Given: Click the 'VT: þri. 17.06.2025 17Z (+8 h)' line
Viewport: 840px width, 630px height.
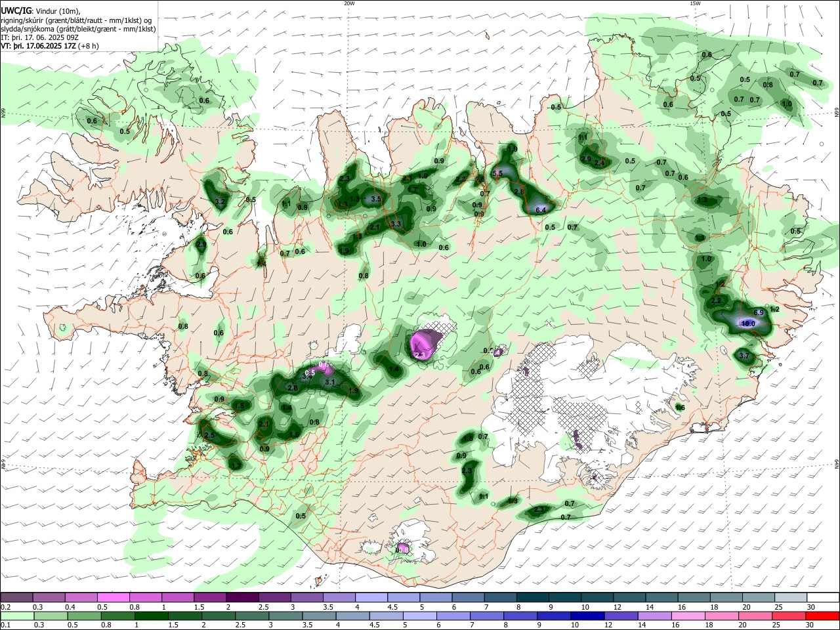Looking at the screenshot, I should tap(50, 46).
